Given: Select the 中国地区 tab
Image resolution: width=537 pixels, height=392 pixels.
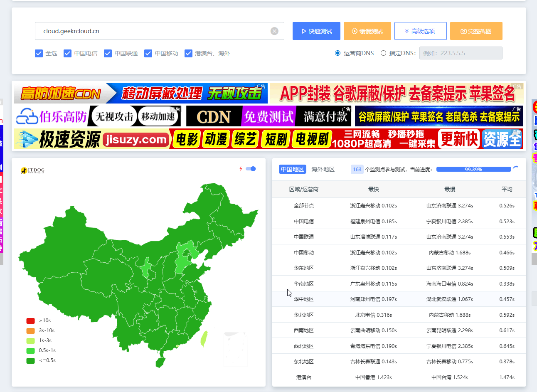Looking at the screenshot, I should point(292,169).
